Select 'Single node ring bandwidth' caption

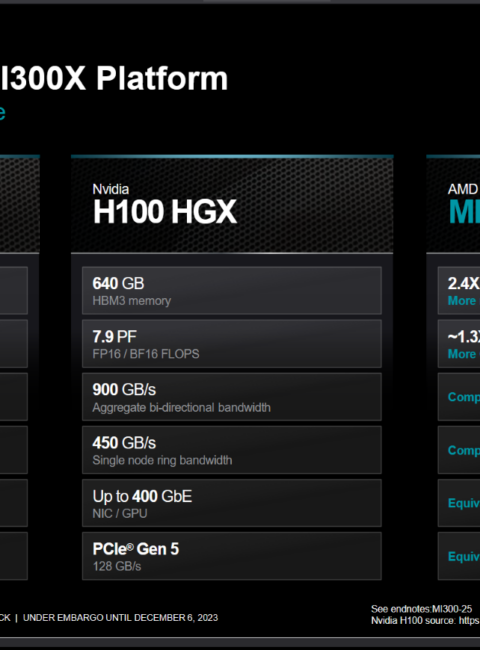pos(162,460)
